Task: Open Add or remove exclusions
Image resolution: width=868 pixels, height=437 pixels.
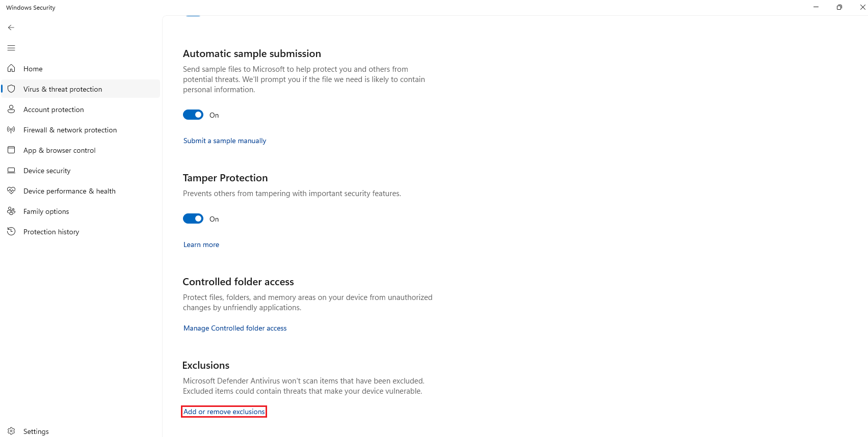Action: pos(224,412)
